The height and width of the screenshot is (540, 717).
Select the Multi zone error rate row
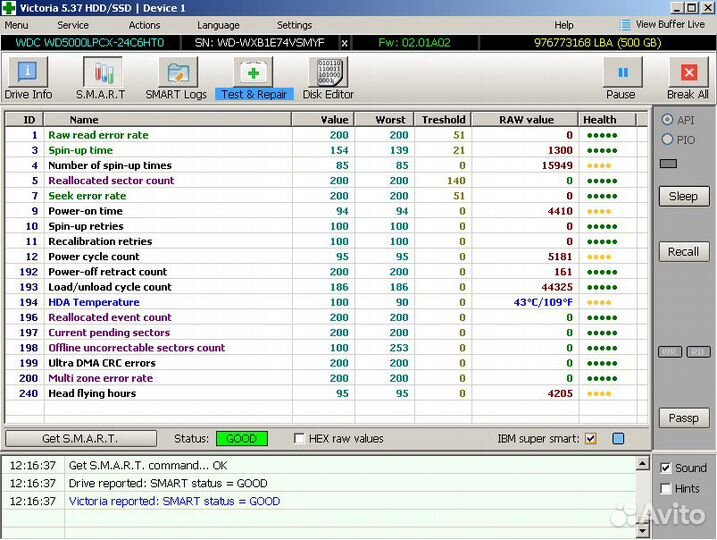click(x=326, y=378)
